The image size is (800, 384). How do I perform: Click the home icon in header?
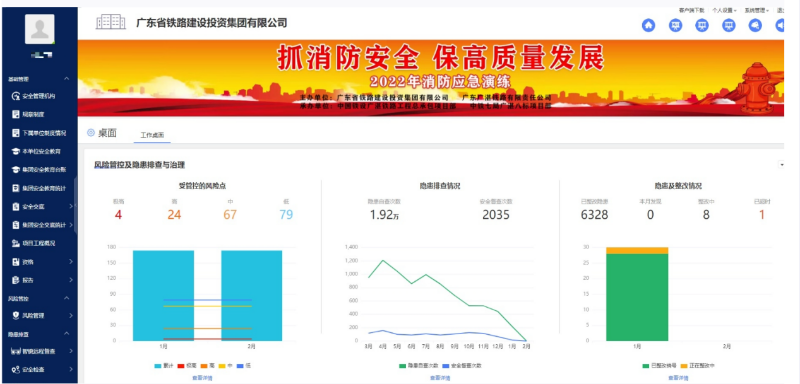[x=648, y=25]
